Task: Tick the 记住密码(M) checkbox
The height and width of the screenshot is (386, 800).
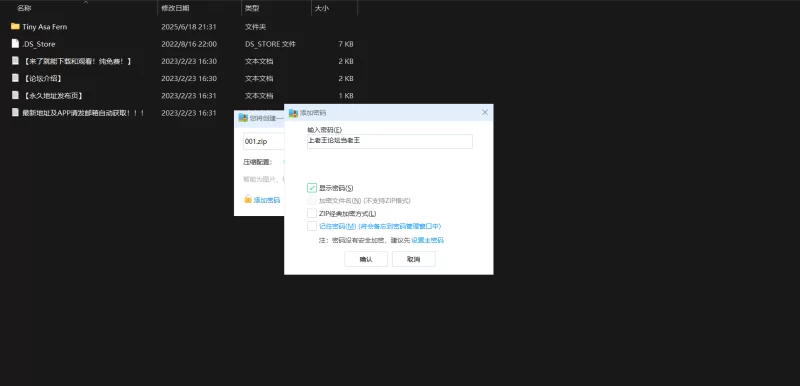Action: tap(312, 226)
